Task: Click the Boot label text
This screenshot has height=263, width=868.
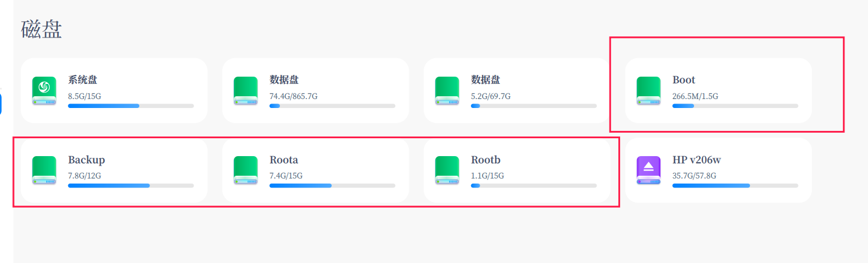Action: tap(683, 80)
